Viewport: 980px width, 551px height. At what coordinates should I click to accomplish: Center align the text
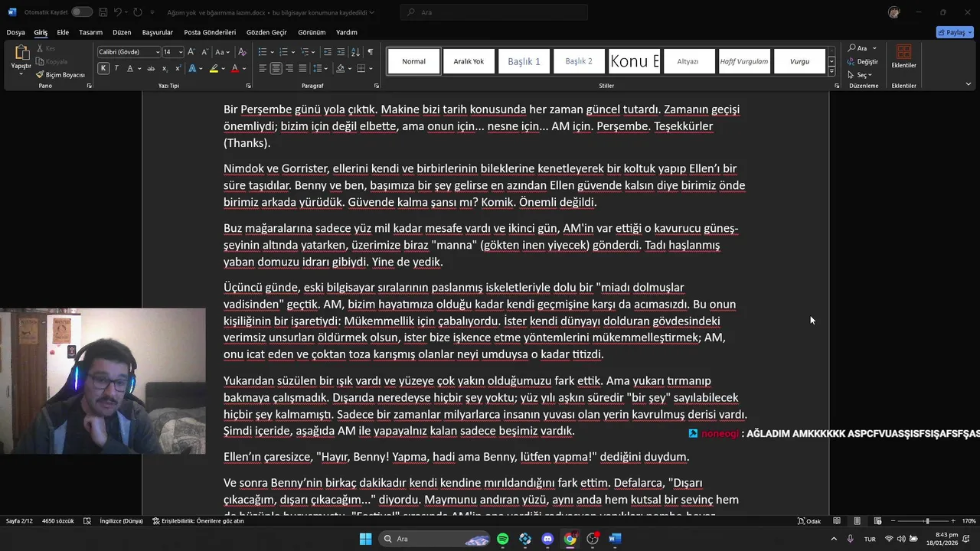coord(276,68)
